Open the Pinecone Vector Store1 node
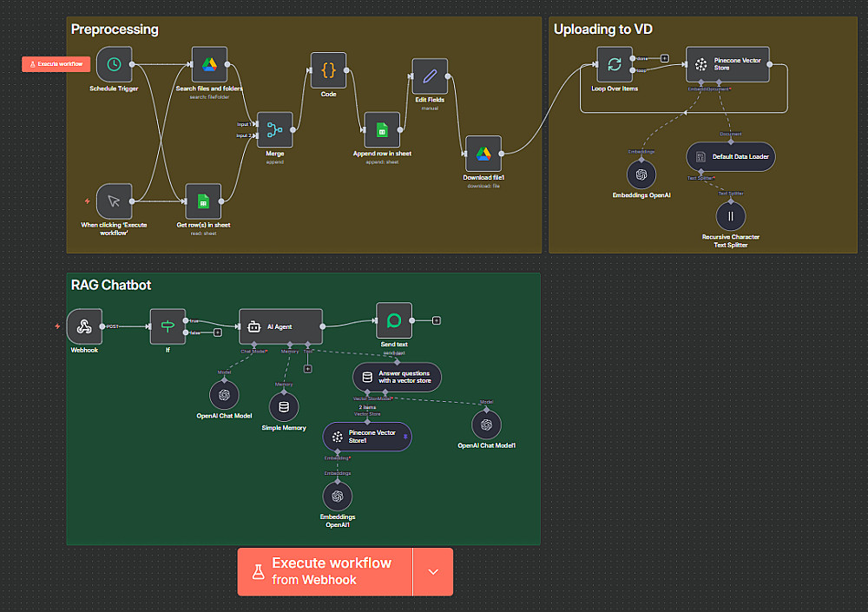This screenshot has height=612, width=868. (x=367, y=437)
